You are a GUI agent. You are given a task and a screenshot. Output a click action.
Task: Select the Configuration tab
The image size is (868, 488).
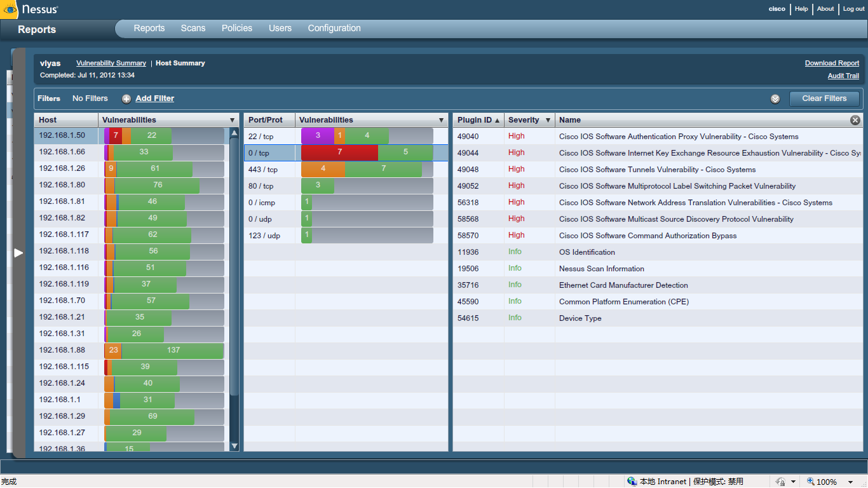pos(334,29)
